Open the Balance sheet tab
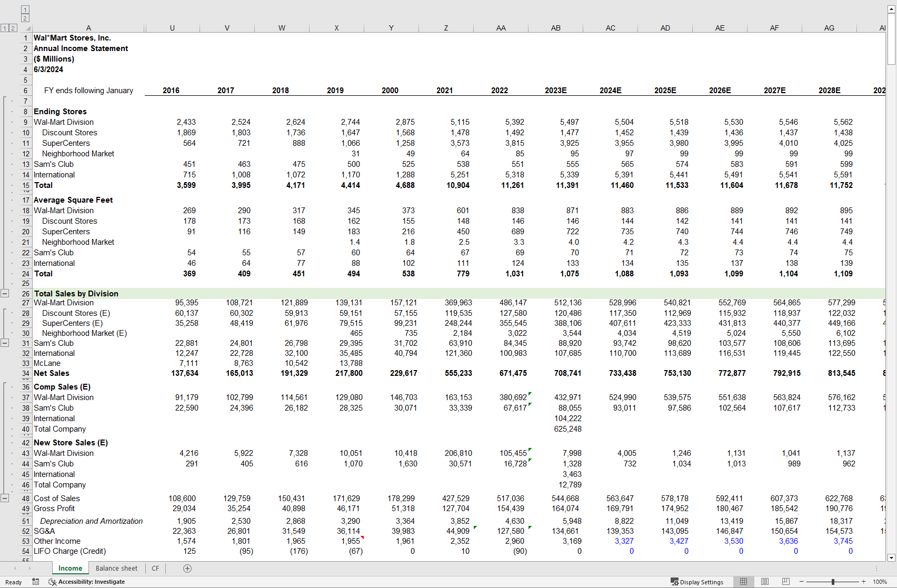Viewport: 897px width, 588px height. [116, 568]
